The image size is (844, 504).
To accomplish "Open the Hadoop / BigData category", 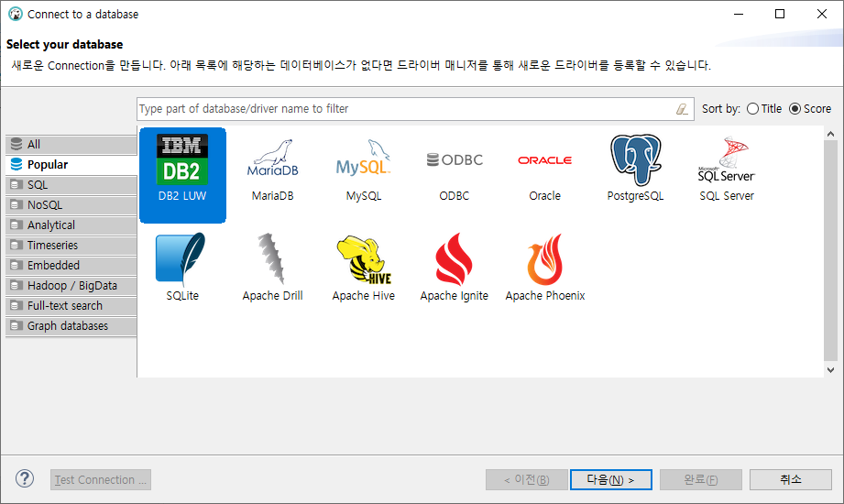I will click(x=71, y=286).
